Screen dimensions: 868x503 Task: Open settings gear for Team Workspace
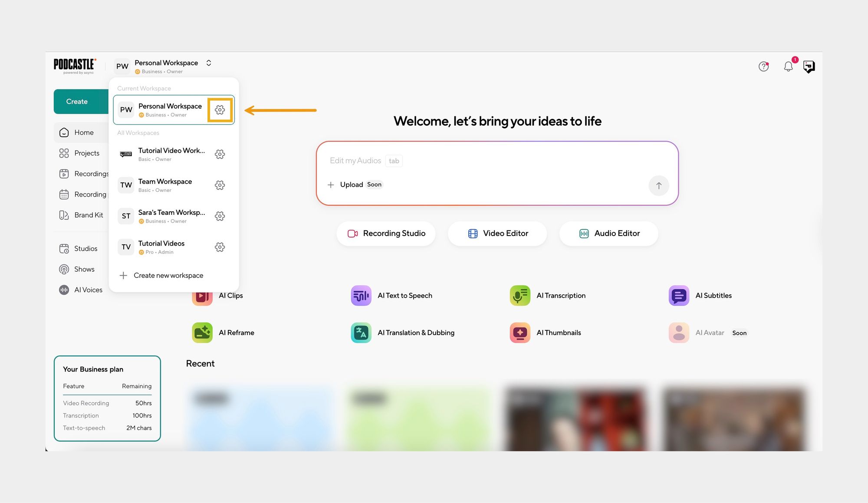pyautogui.click(x=220, y=185)
